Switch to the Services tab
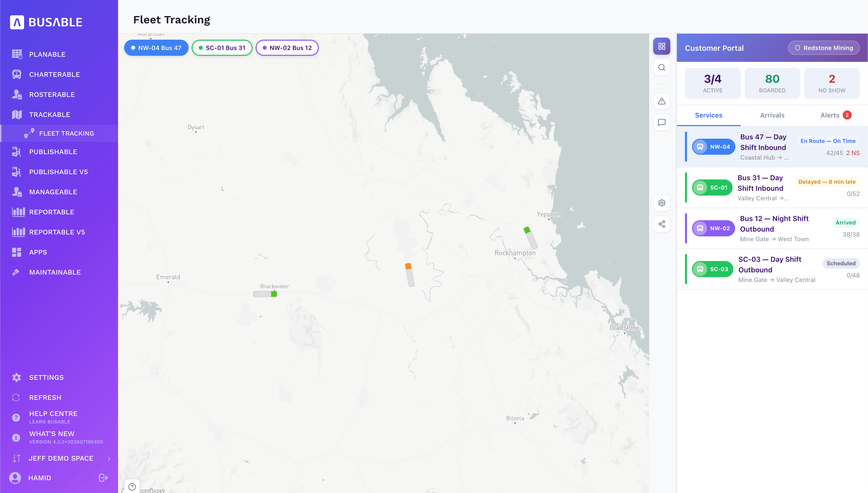 point(709,115)
